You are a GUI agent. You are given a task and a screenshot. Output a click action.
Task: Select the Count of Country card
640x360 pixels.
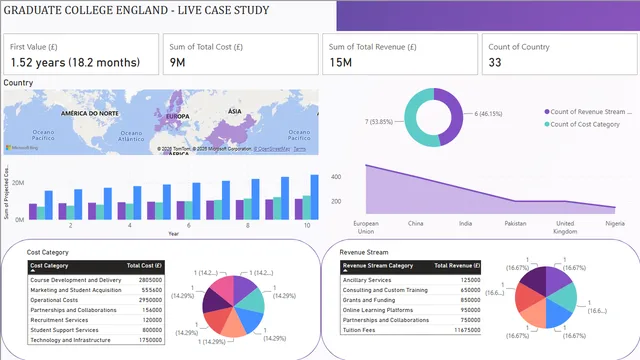[x=559, y=54]
